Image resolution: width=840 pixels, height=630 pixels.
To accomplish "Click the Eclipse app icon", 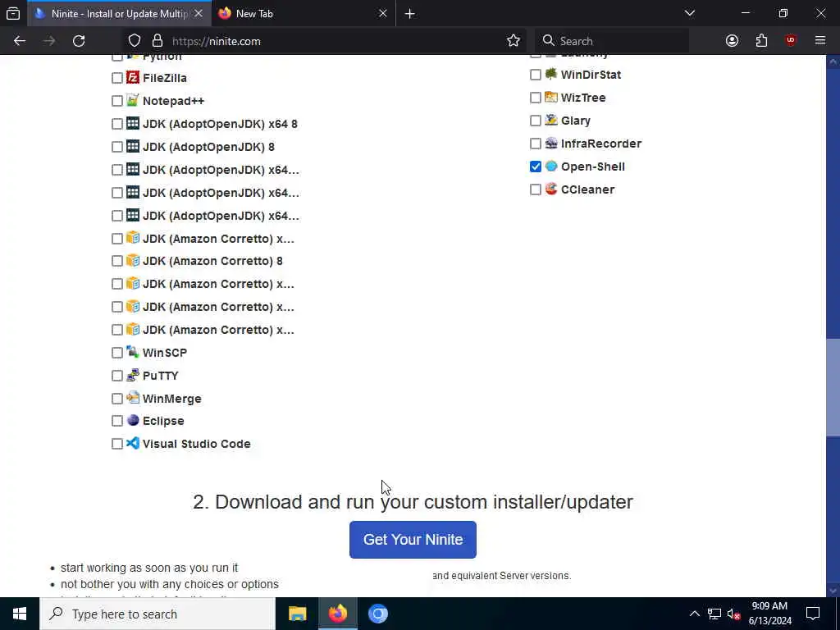I will pyautogui.click(x=133, y=421).
